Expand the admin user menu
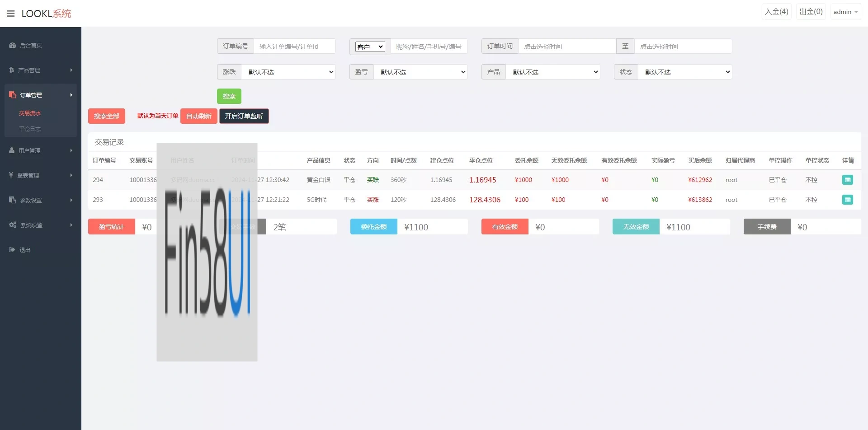Screen dimensions: 868x430 point(845,12)
